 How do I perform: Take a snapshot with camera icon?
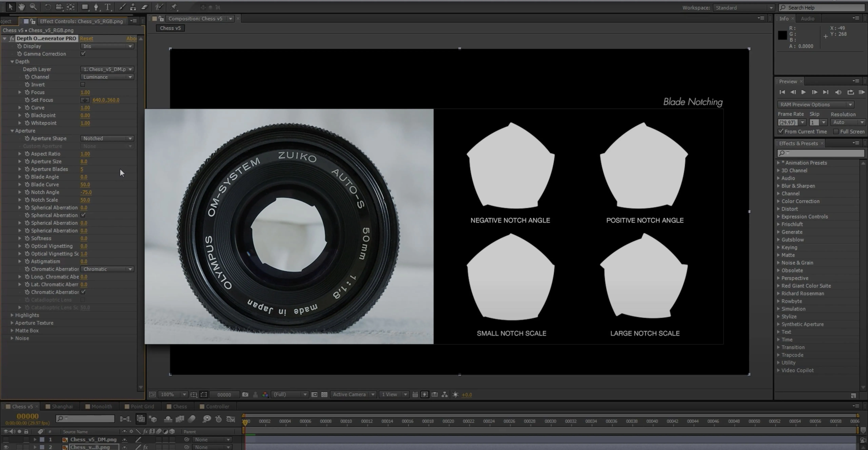245,394
